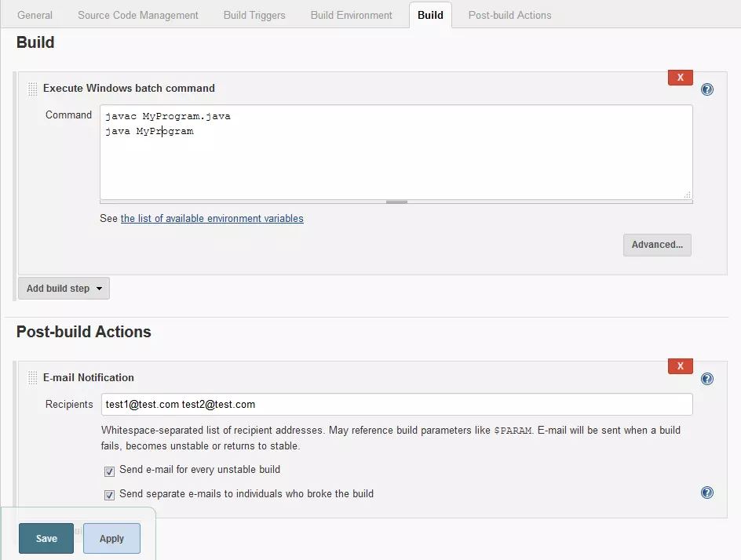This screenshot has width=741, height=560.
Task: Uncheck Send e-mail for every unstable build
Action: [110, 471]
